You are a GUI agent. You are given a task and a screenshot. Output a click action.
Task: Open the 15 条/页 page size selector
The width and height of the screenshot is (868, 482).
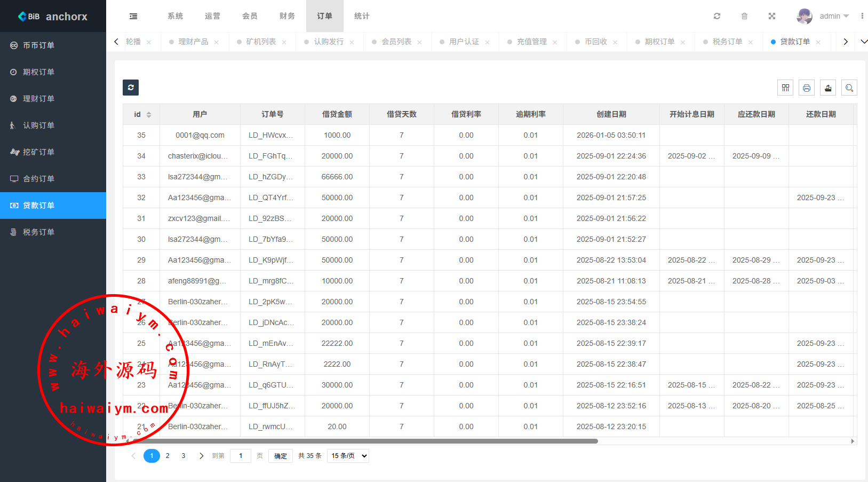348,456
